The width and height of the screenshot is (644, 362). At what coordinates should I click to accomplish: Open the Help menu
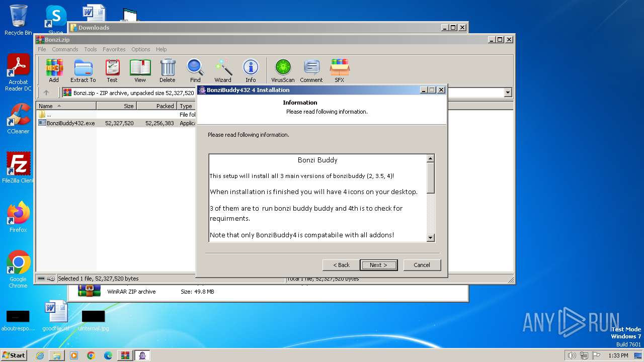coord(161,49)
